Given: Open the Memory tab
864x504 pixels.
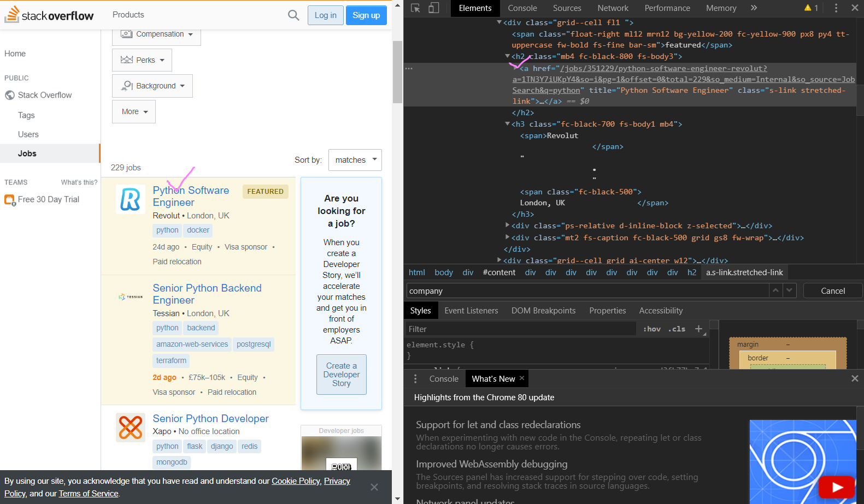Looking at the screenshot, I should [721, 8].
